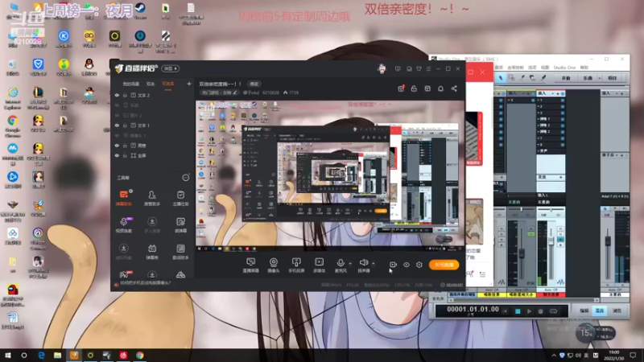Add a 多媒体 multimedia source
The image size is (644, 362).
tap(319, 265)
